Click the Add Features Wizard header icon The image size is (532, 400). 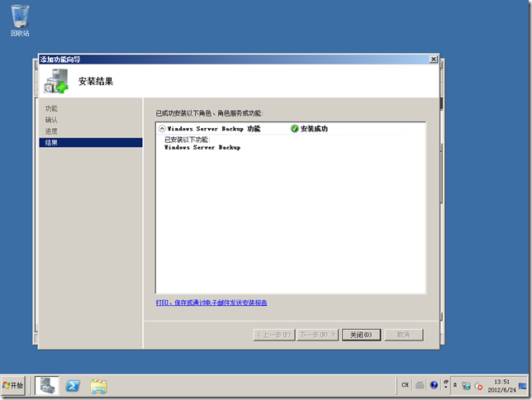click(56, 81)
